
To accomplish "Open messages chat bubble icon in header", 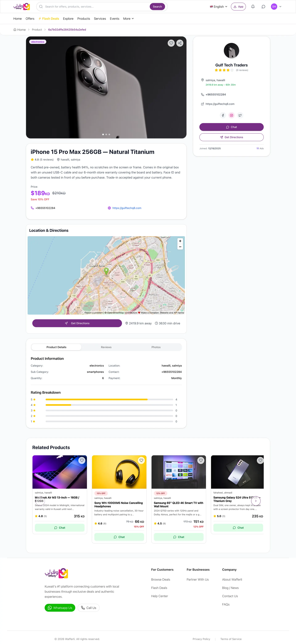I will pos(263,7).
